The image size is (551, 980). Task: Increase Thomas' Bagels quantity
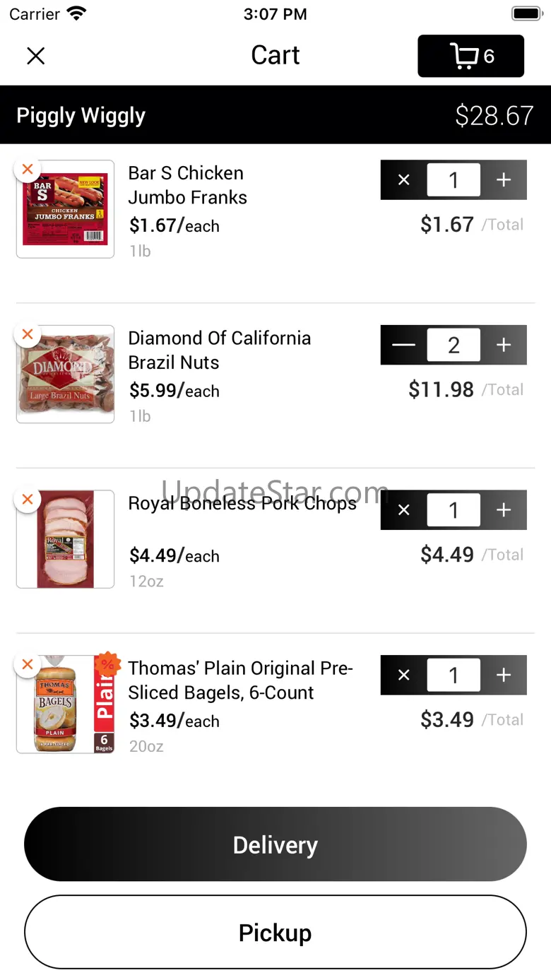[x=504, y=675]
